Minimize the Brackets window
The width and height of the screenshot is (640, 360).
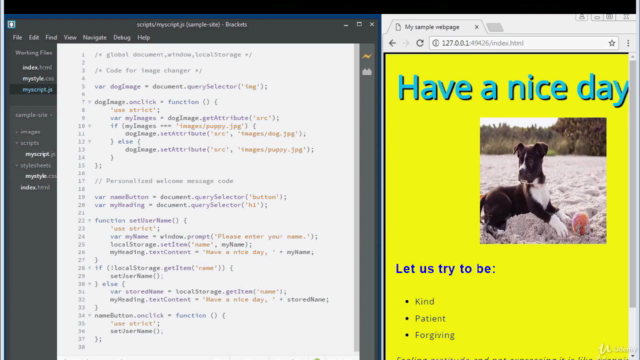click(346, 24)
